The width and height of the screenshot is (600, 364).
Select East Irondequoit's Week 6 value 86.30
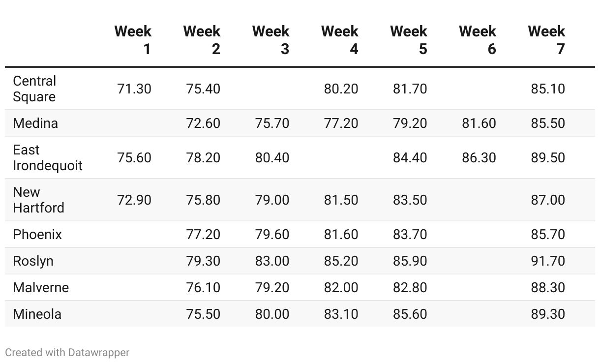click(479, 157)
